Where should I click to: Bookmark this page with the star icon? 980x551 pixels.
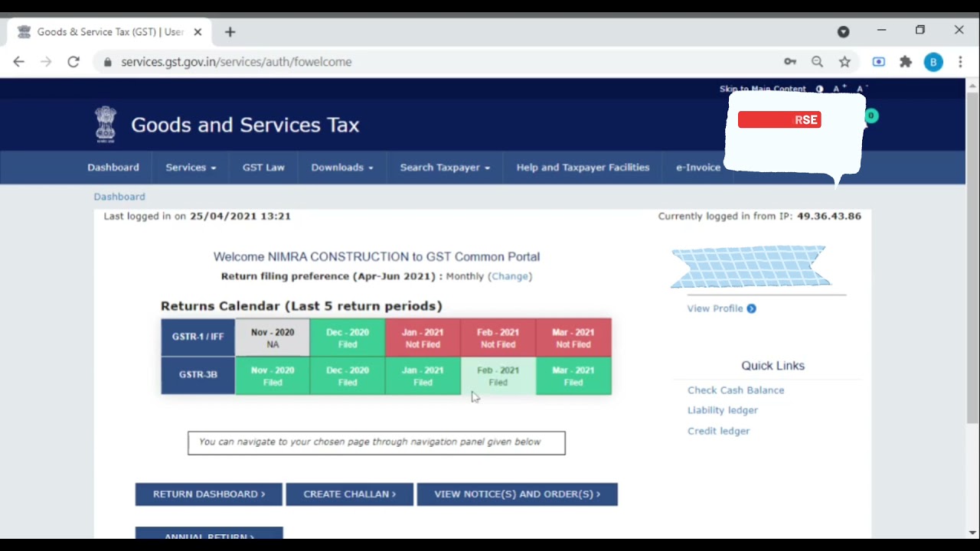844,62
